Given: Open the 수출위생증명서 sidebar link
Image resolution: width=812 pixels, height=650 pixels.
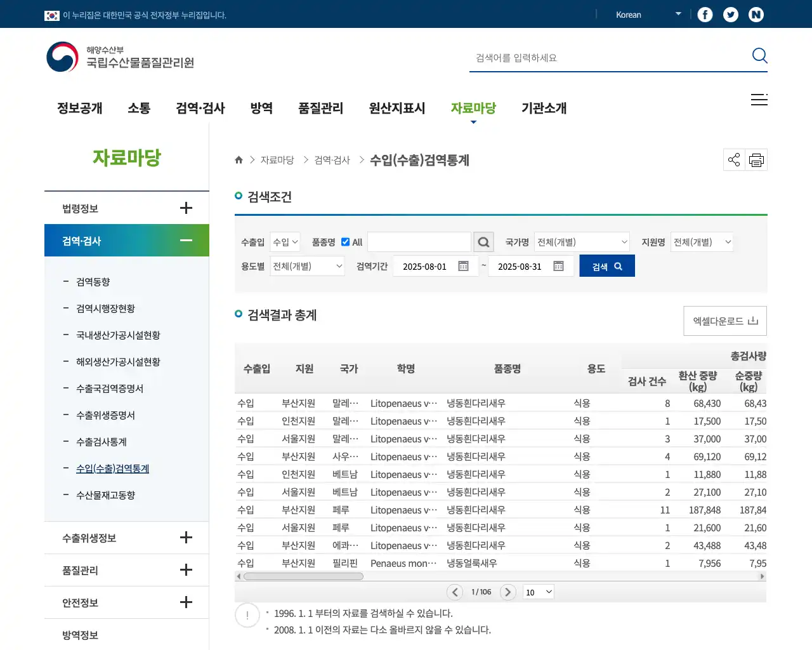Looking at the screenshot, I should (x=105, y=415).
